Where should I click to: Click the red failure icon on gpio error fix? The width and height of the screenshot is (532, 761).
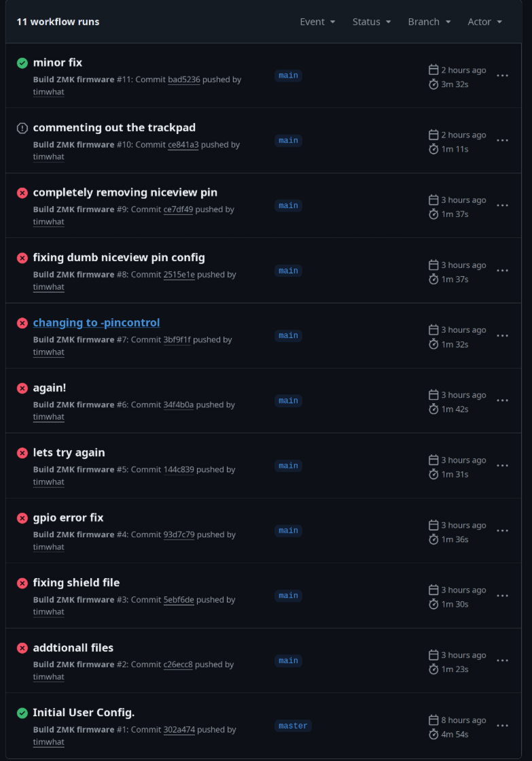[22, 518]
